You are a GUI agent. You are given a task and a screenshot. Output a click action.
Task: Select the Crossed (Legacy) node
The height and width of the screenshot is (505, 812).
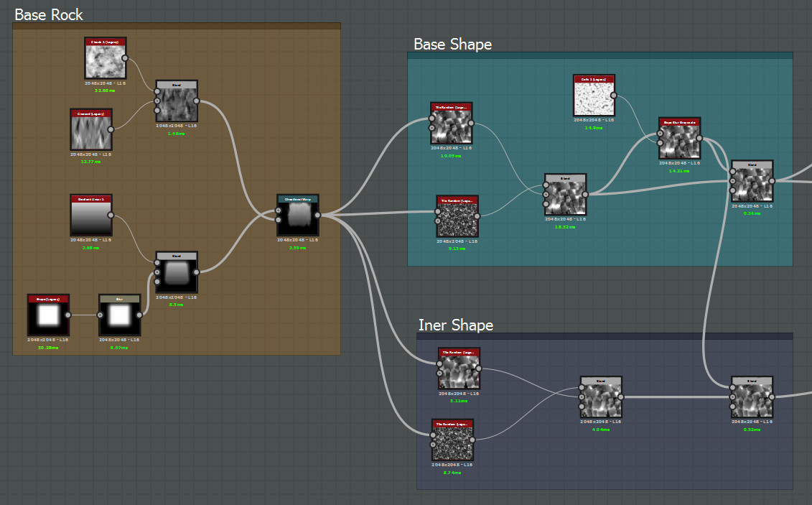[90, 131]
